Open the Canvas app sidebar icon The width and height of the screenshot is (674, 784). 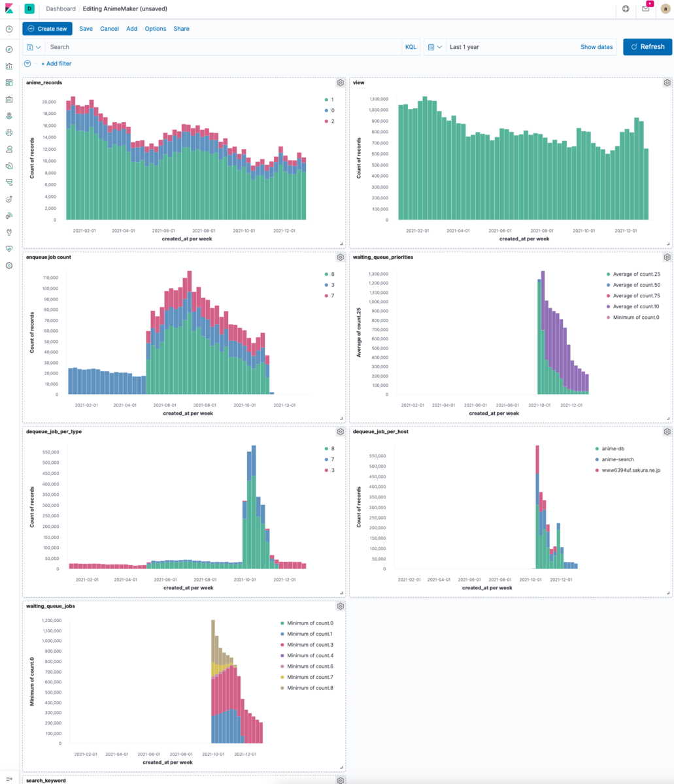[9, 99]
